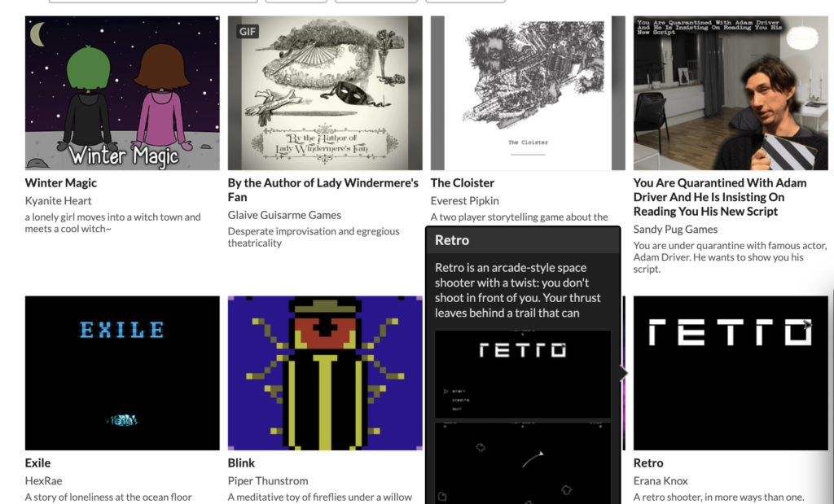834x504 pixels.
Task: Open the Blink beetle pixel art thumbnail
Action: [x=325, y=373]
